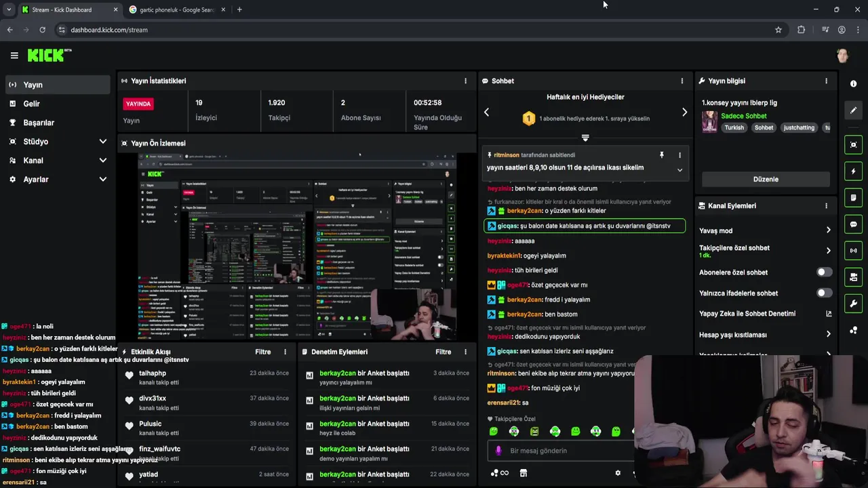Viewport: 868px width, 488px height.
Task: Open chat settings gear icon
Action: (618, 473)
